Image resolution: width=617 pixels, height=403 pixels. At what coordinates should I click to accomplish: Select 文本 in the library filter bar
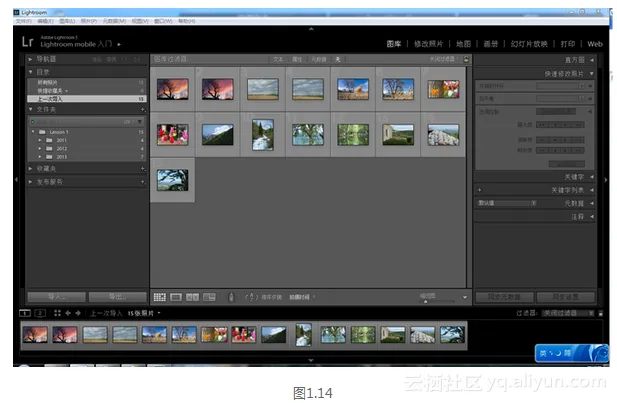[278, 59]
